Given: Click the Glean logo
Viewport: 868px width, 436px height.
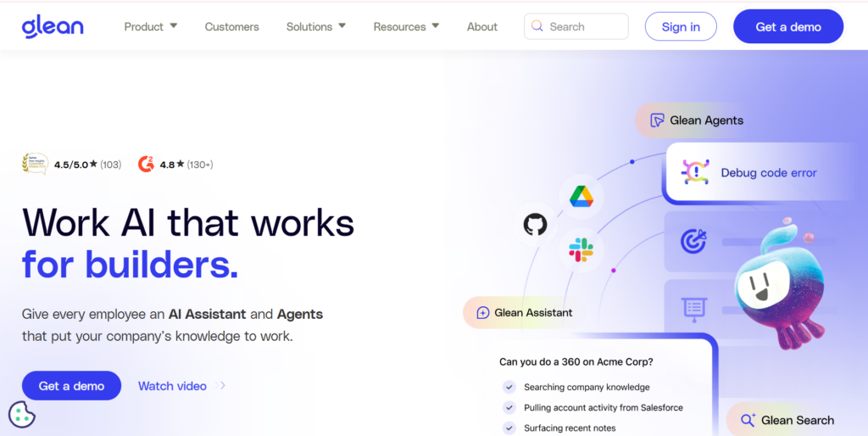Looking at the screenshot, I should point(53,26).
